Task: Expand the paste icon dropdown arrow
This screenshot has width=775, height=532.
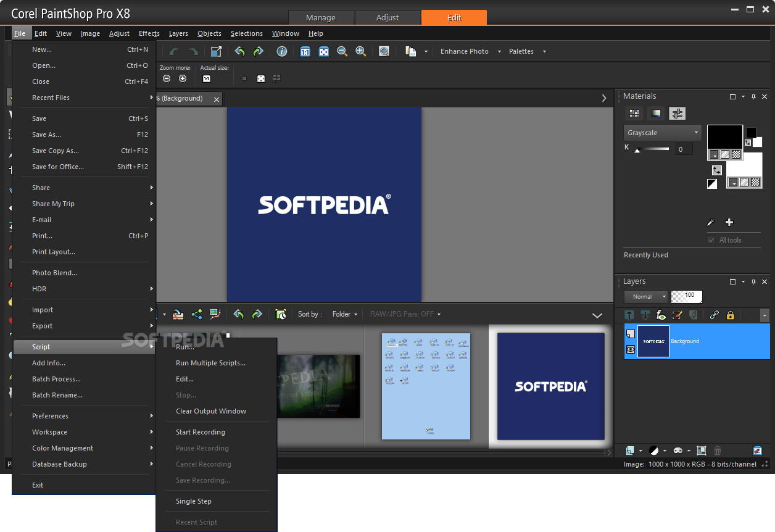Action: point(426,52)
